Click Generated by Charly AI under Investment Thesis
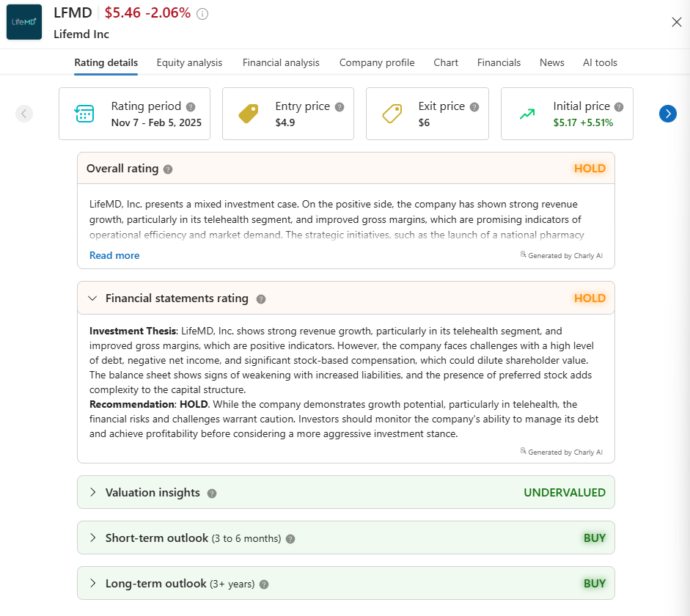This screenshot has height=616, width=690. pyautogui.click(x=561, y=452)
